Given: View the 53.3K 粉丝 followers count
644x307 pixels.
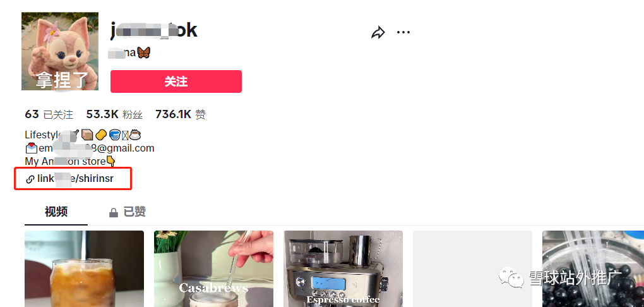Looking at the screenshot, I should (x=114, y=114).
